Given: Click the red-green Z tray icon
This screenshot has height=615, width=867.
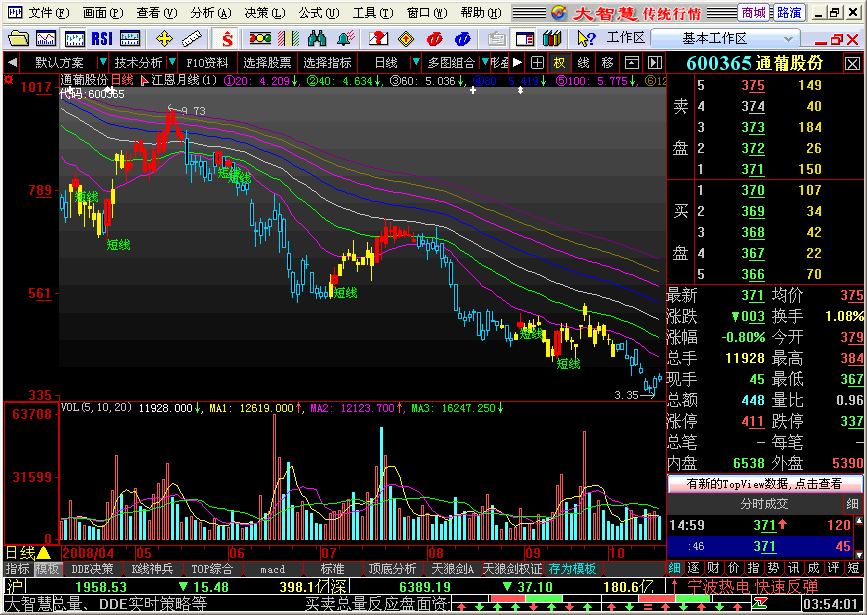Looking at the screenshot, I should (760, 603).
